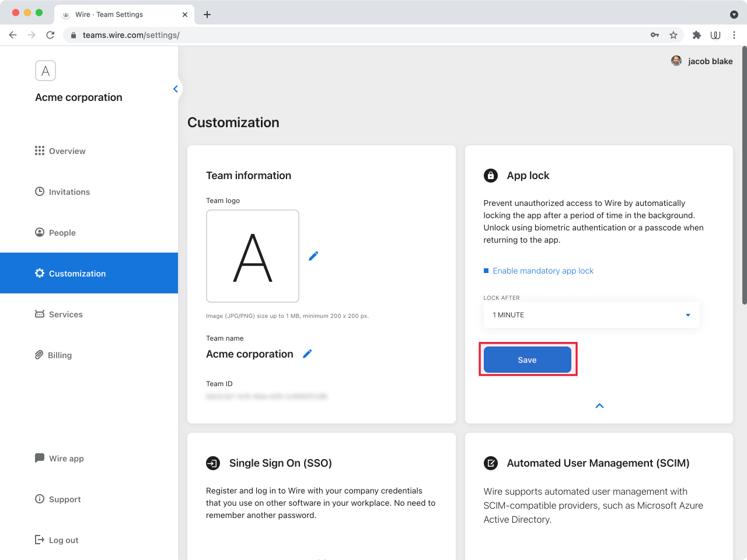Click the SCIM user management icon

click(x=491, y=463)
